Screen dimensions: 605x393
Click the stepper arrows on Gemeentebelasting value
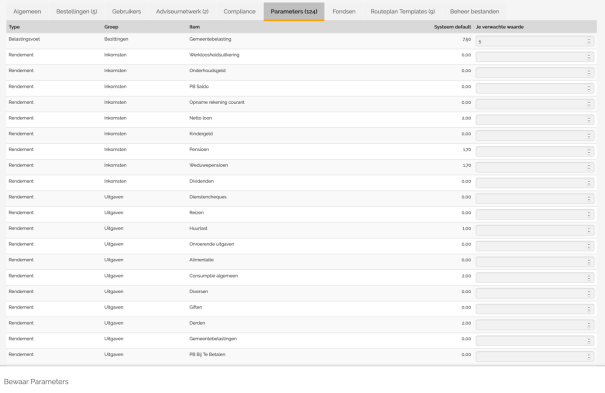coord(589,41)
